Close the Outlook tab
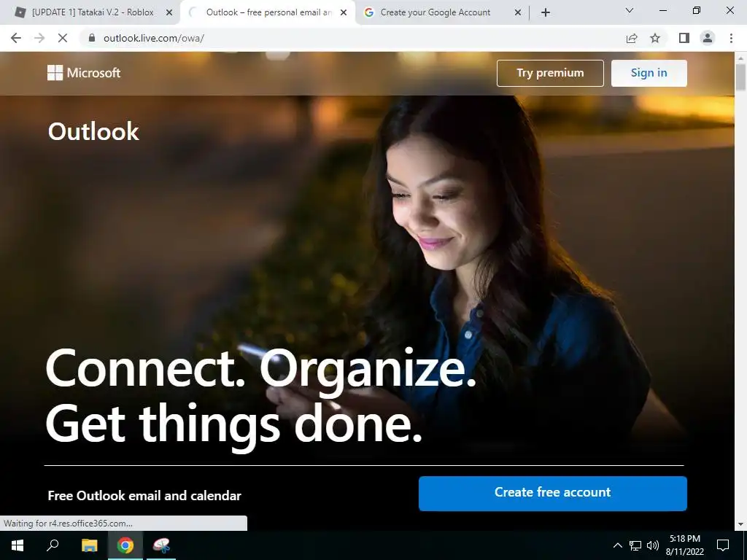Screen dimensions: 747x560 point(344,13)
